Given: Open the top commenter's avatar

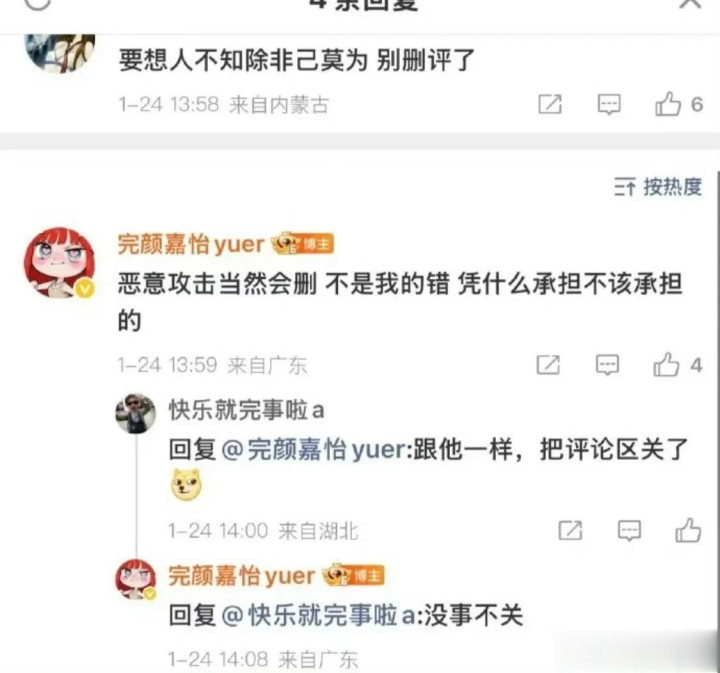Looking at the screenshot, I should 60,53.
